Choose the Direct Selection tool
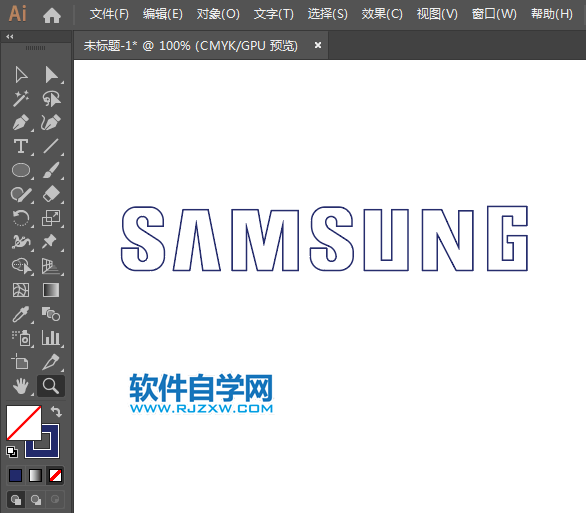The height and width of the screenshot is (513, 586). (51, 75)
